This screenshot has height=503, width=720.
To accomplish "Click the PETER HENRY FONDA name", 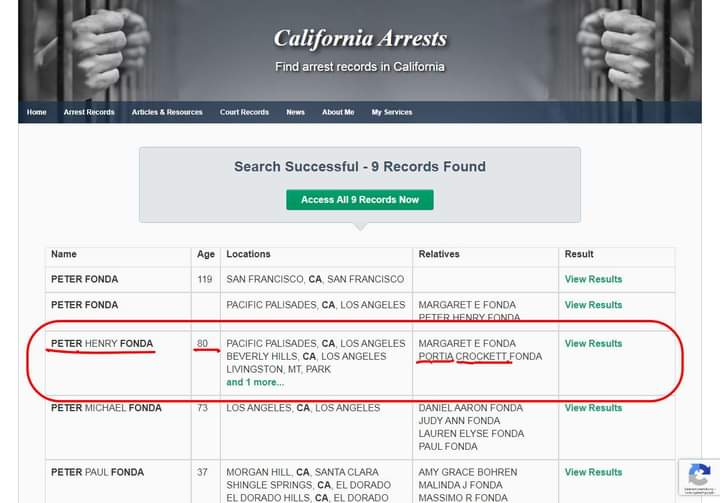I will coord(102,344).
